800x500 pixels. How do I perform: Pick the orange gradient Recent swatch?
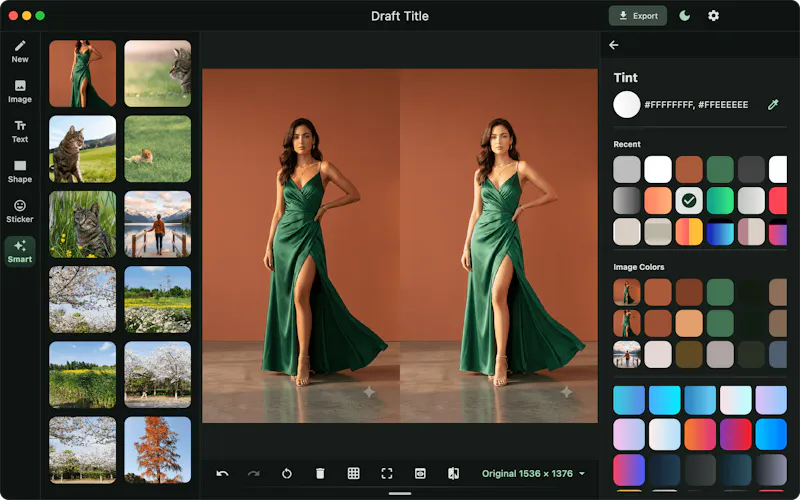(658, 201)
